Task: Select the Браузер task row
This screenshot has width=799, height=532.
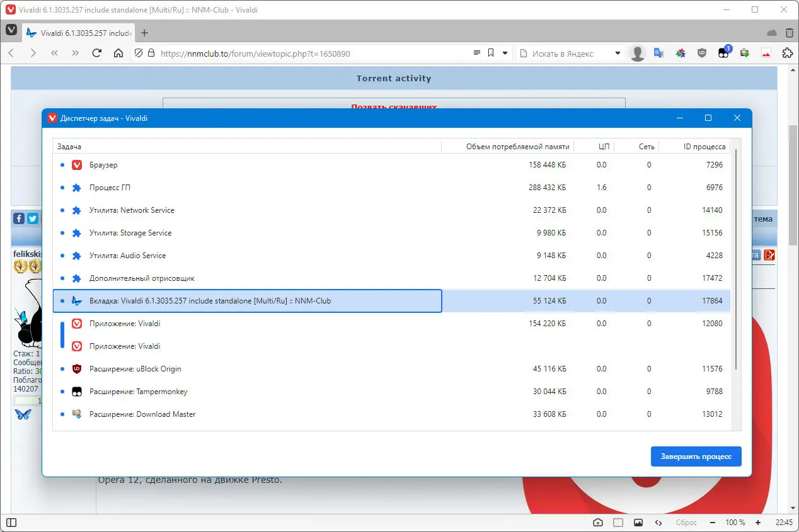Action: (391, 165)
